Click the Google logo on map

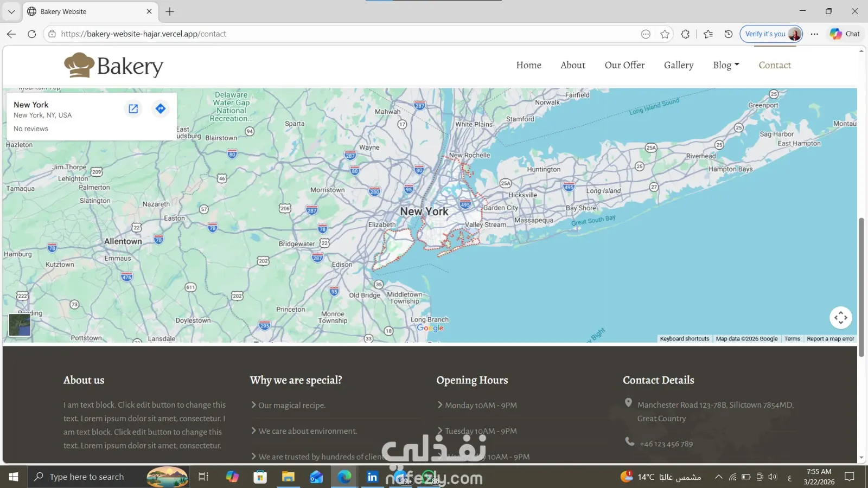point(430,328)
